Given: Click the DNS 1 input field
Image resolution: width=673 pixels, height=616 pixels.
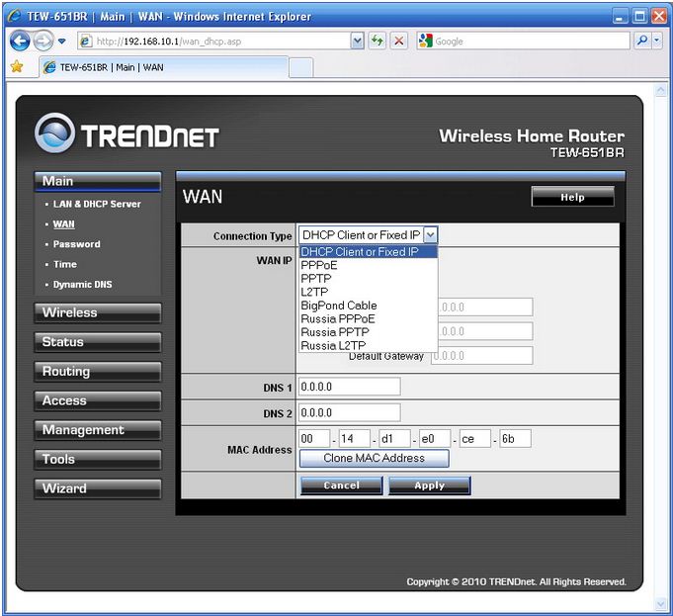Looking at the screenshot, I should 349,387.
